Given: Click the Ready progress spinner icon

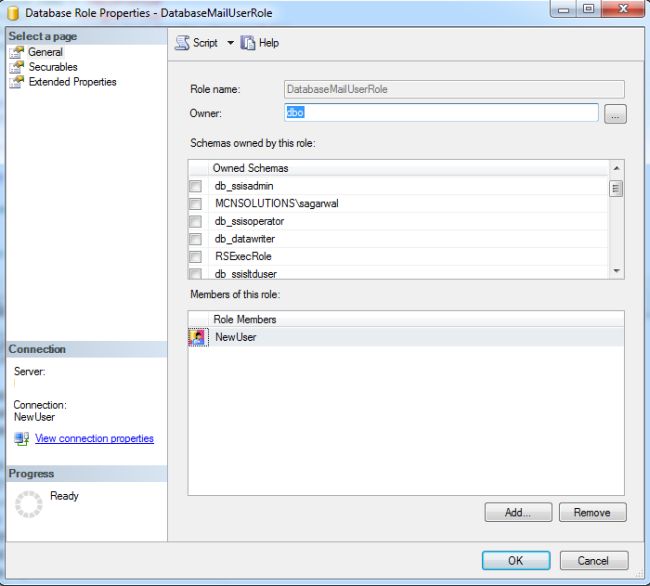Looking at the screenshot, I should click(29, 504).
